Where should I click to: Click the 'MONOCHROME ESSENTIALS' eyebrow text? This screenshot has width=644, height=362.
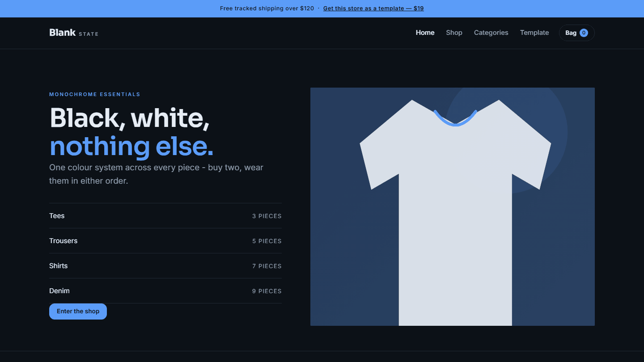pos(95,94)
